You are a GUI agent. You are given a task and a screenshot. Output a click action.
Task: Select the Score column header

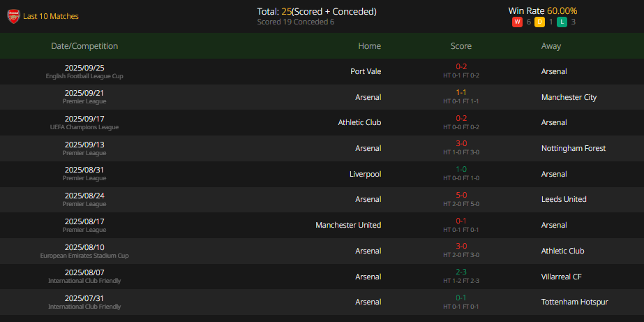coord(460,46)
